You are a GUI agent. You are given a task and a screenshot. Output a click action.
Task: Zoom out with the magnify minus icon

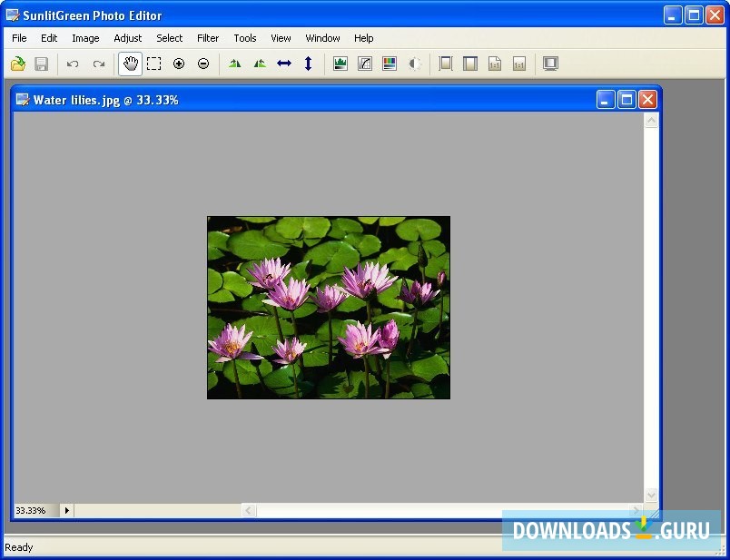[203, 63]
